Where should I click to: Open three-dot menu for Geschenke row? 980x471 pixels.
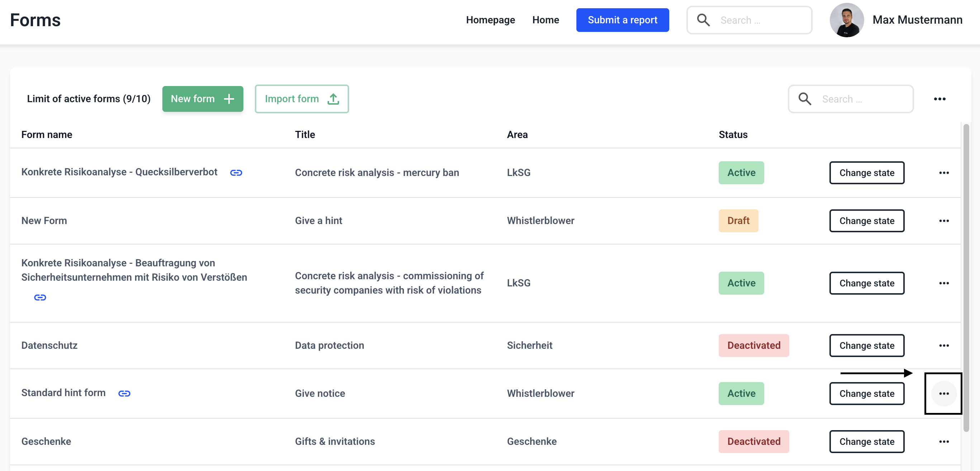943,441
